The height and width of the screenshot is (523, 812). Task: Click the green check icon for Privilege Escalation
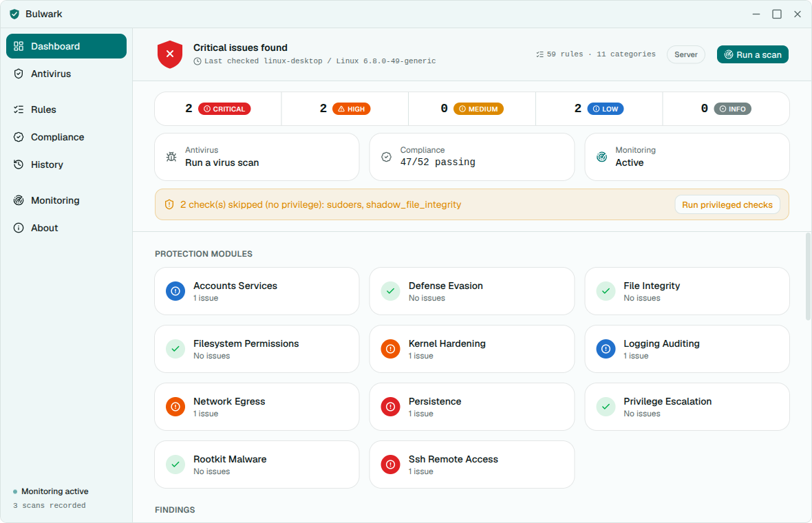click(606, 407)
